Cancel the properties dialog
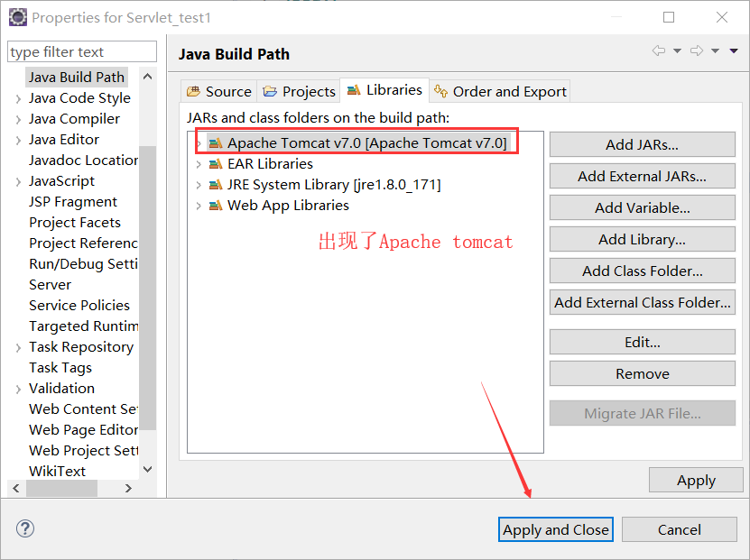Image resolution: width=750 pixels, height=560 pixels. pyautogui.click(x=680, y=529)
